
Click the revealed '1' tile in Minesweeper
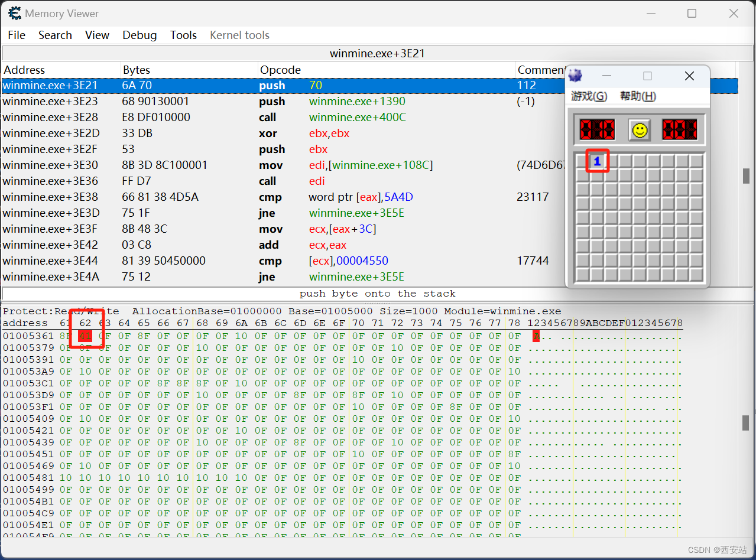tap(597, 161)
